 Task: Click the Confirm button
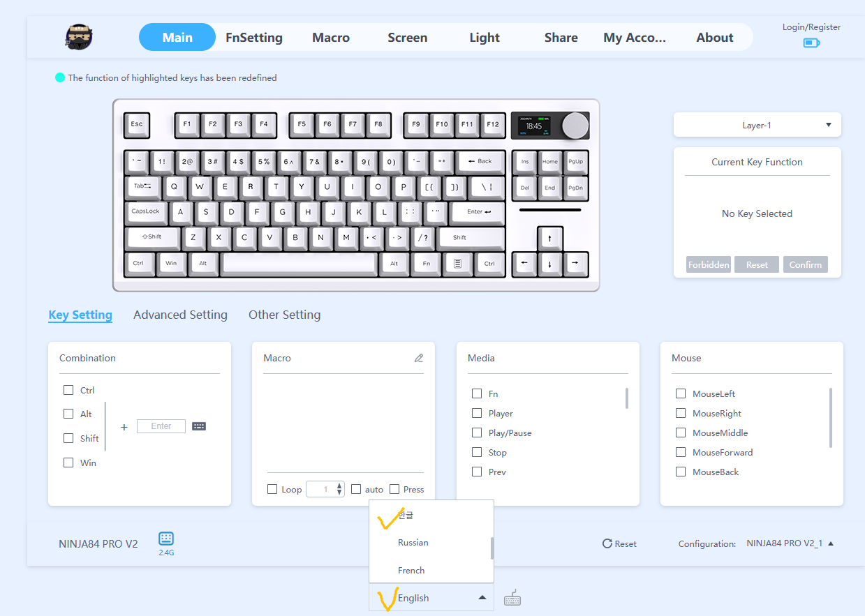806,264
